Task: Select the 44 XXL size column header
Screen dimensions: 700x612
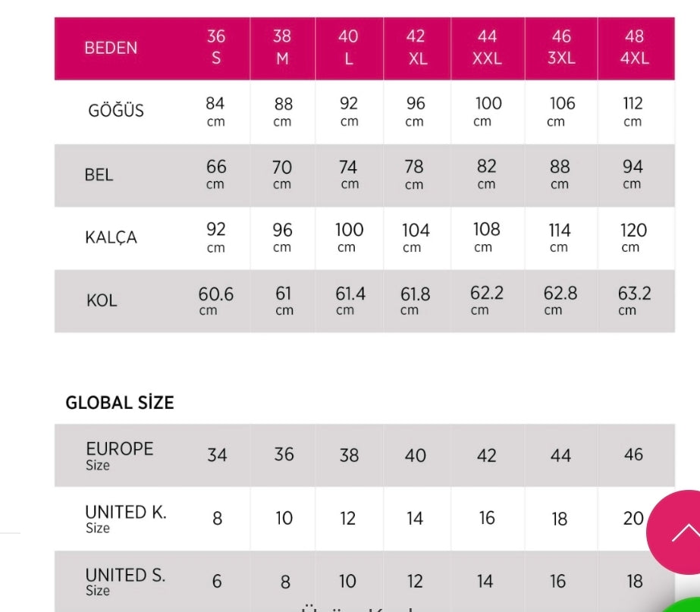Action: [487, 48]
